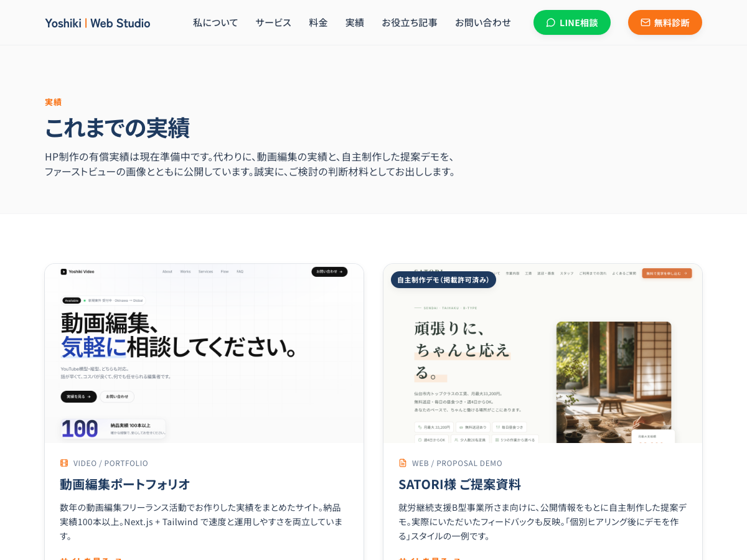747x560 pixels.
Task: Click the VIDEO / PORTFOLIO label text
Action: [111, 463]
